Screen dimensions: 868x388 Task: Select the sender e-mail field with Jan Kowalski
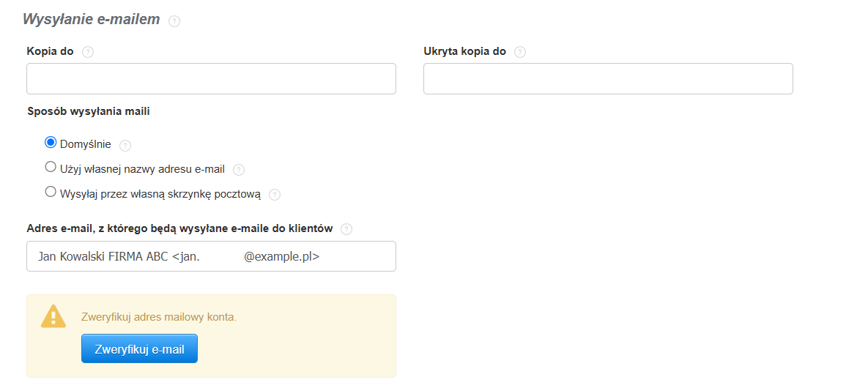coord(211,256)
